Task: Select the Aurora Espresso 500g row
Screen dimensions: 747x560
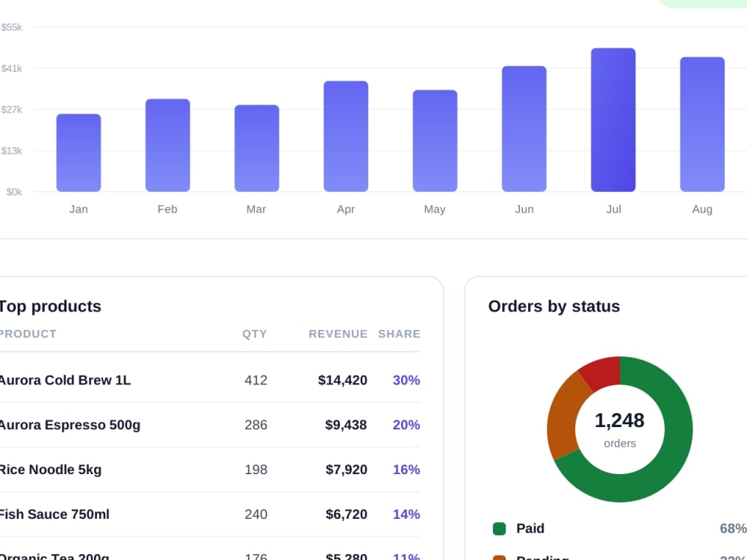Action: 210,425
